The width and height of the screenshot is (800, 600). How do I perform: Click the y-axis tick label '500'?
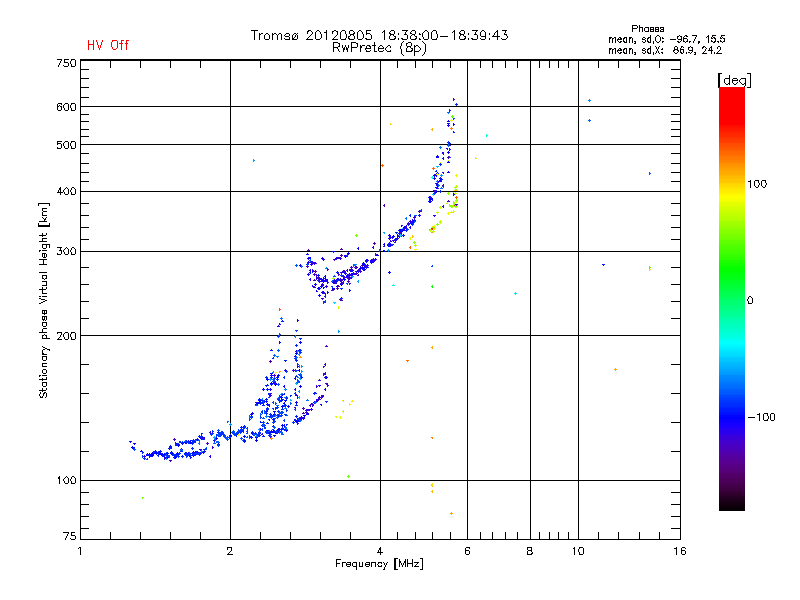(x=66, y=145)
